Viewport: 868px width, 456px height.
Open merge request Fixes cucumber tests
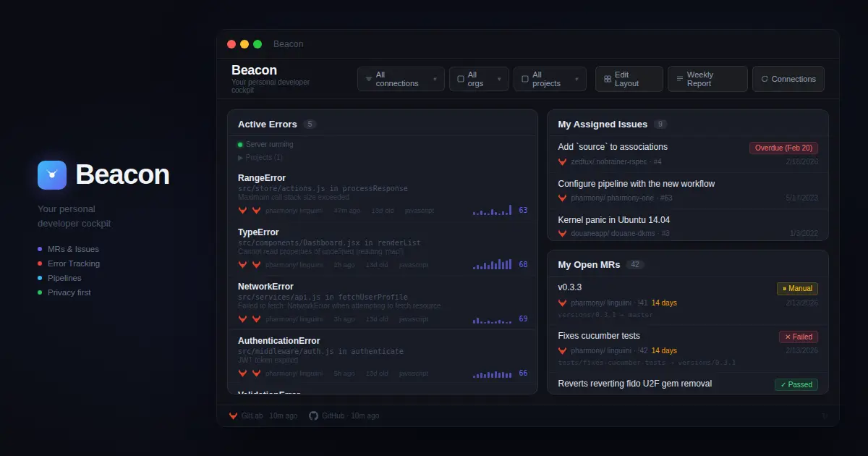tap(599, 336)
